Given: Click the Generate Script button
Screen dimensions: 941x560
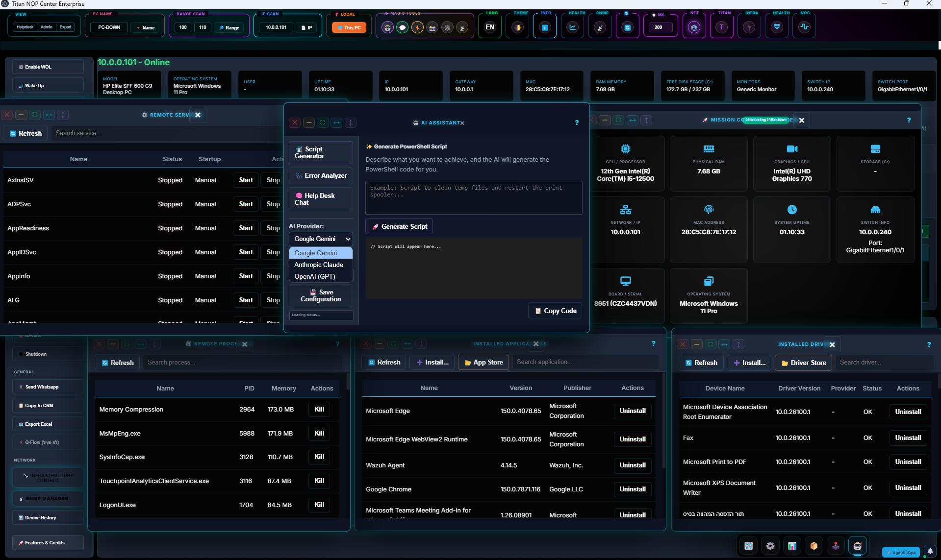Looking at the screenshot, I should tap(399, 227).
